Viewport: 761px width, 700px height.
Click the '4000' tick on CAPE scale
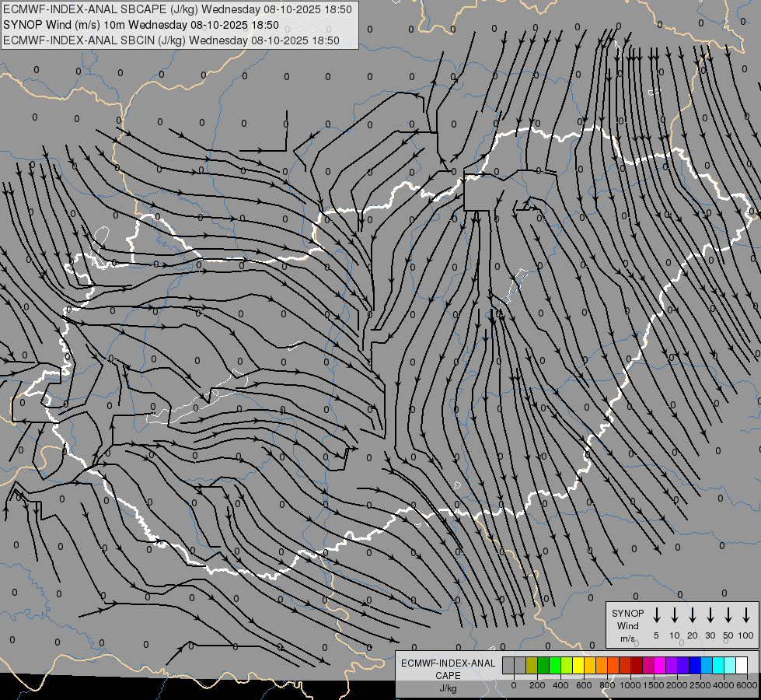coord(724,685)
